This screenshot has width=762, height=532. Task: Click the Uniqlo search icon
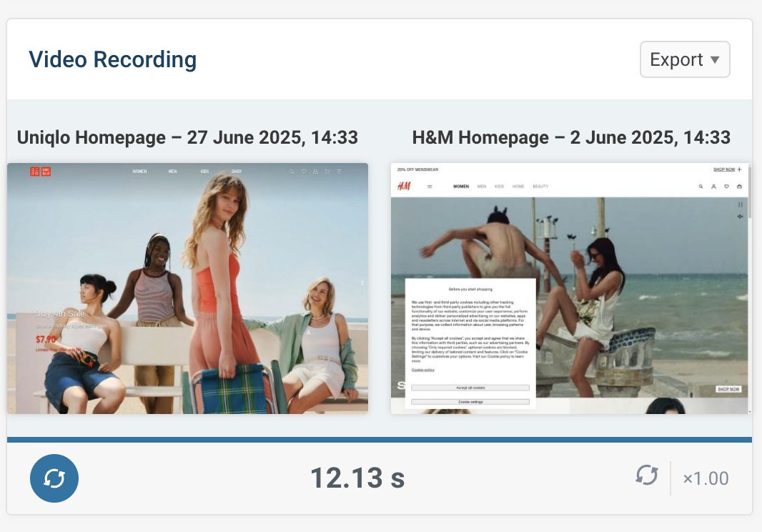tap(292, 172)
